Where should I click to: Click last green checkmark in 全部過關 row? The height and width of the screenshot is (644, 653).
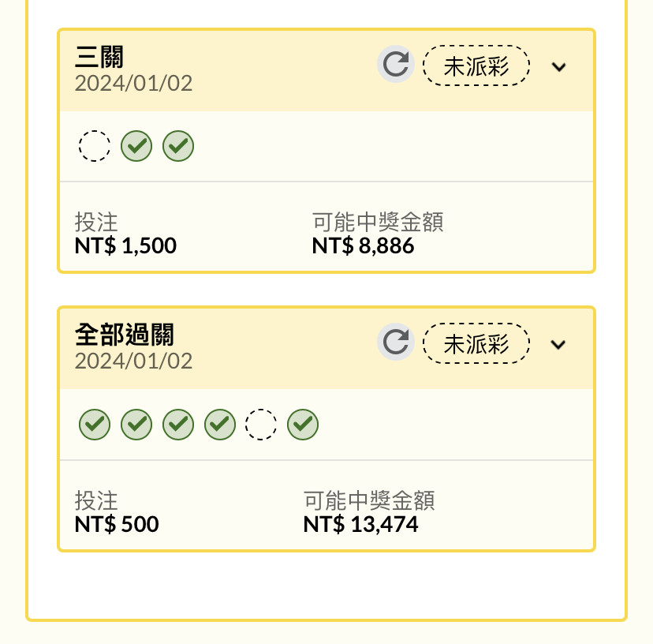[x=303, y=425]
